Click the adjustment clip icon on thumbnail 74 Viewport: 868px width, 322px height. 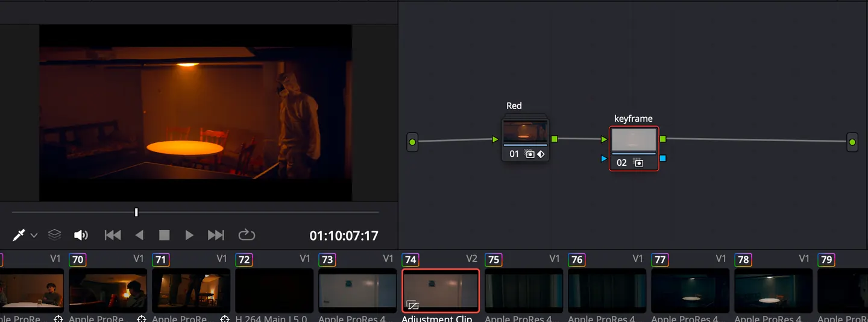pos(413,305)
